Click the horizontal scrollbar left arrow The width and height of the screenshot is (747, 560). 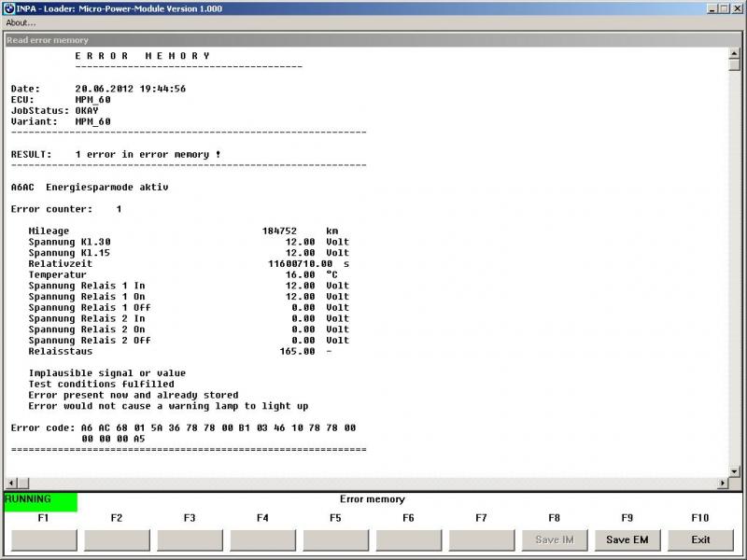pos(10,483)
